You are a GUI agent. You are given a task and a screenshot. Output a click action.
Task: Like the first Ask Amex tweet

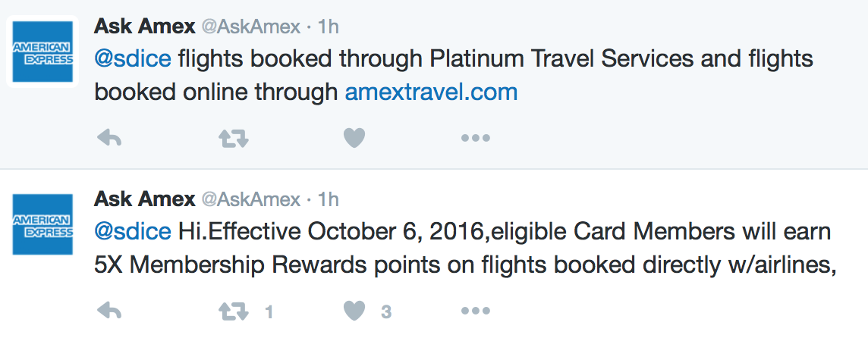coord(354,138)
